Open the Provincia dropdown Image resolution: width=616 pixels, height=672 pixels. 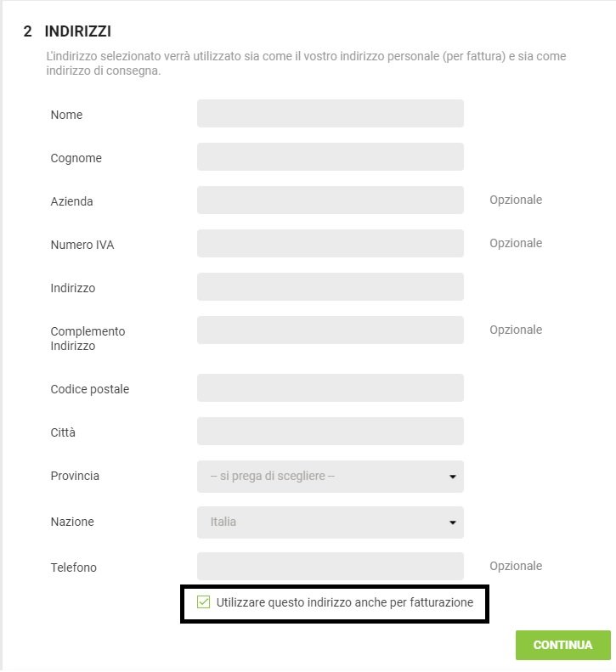(x=330, y=477)
